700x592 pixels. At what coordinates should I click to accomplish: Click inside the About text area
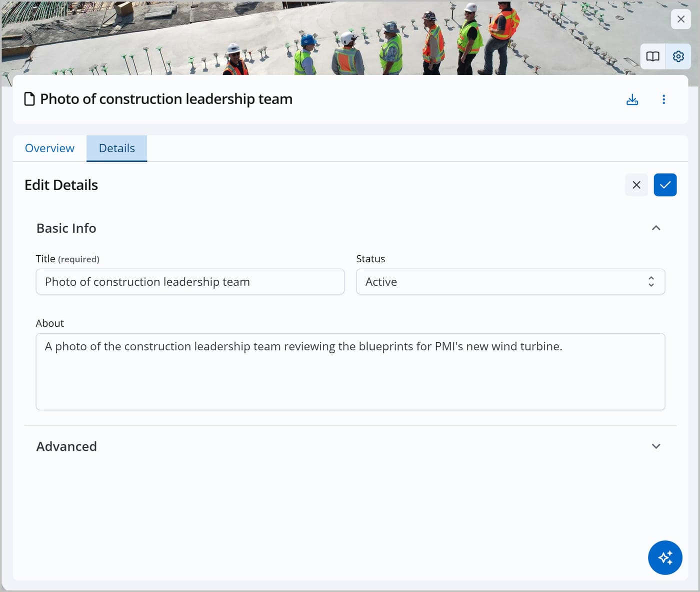[x=350, y=372]
